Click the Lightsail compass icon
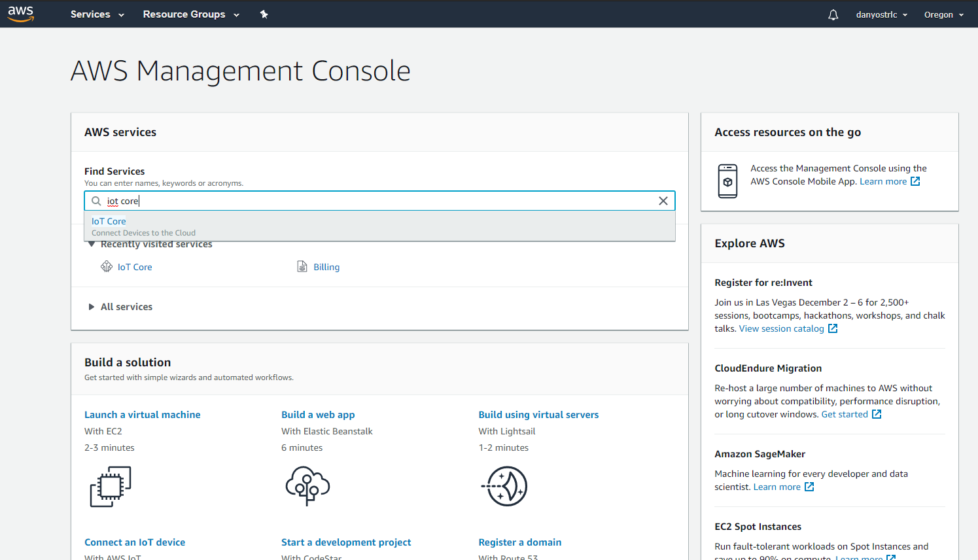Image resolution: width=978 pixels, height=560 pixels. tap(504, 486)
